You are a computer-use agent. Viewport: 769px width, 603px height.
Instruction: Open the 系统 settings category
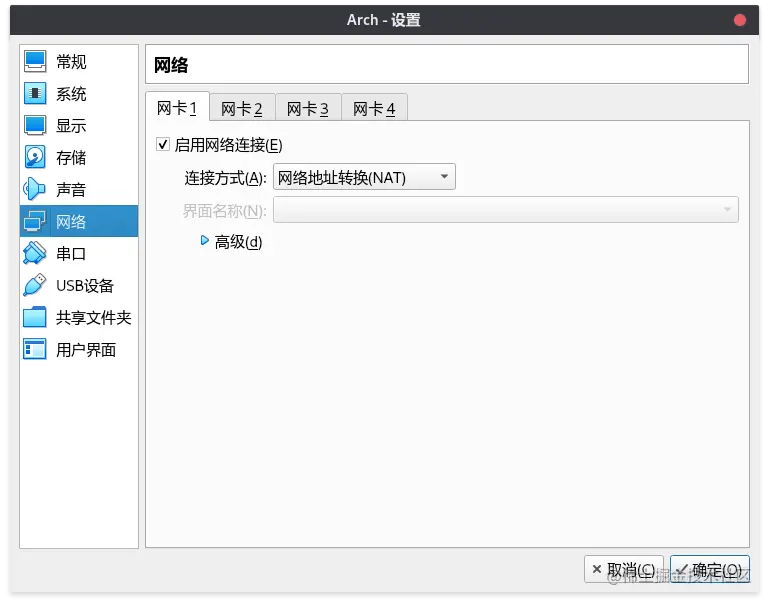[79, 93]
